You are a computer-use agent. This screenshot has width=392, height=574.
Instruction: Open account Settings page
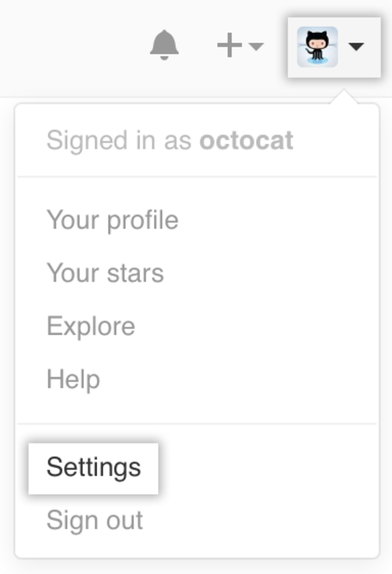(93, 468)
